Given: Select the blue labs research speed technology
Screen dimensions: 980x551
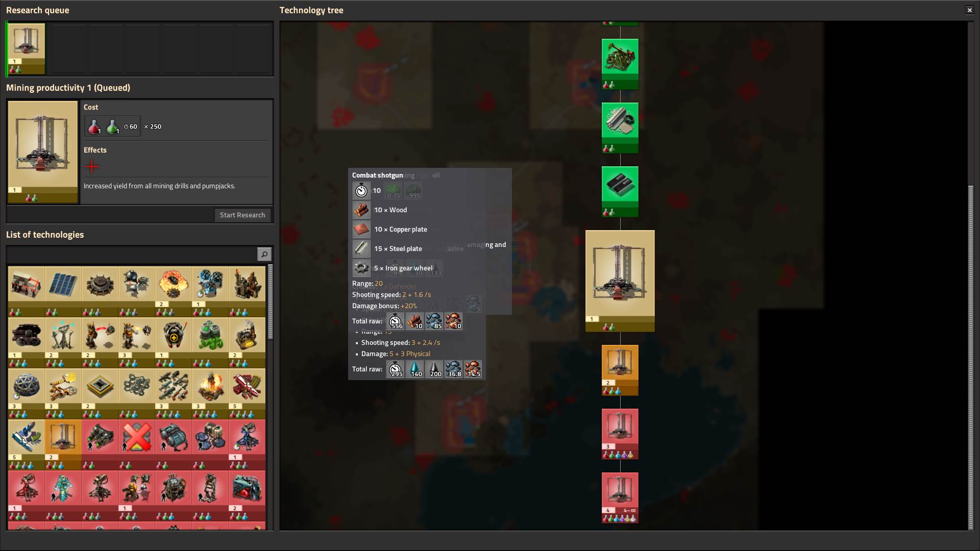Looking at the screenshot, I should (x=210, y=291).
